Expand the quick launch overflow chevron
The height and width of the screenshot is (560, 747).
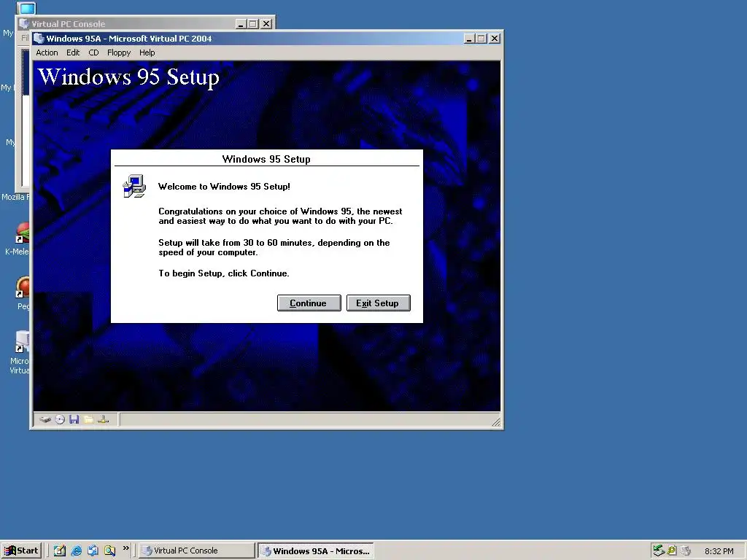pos(125,548)
